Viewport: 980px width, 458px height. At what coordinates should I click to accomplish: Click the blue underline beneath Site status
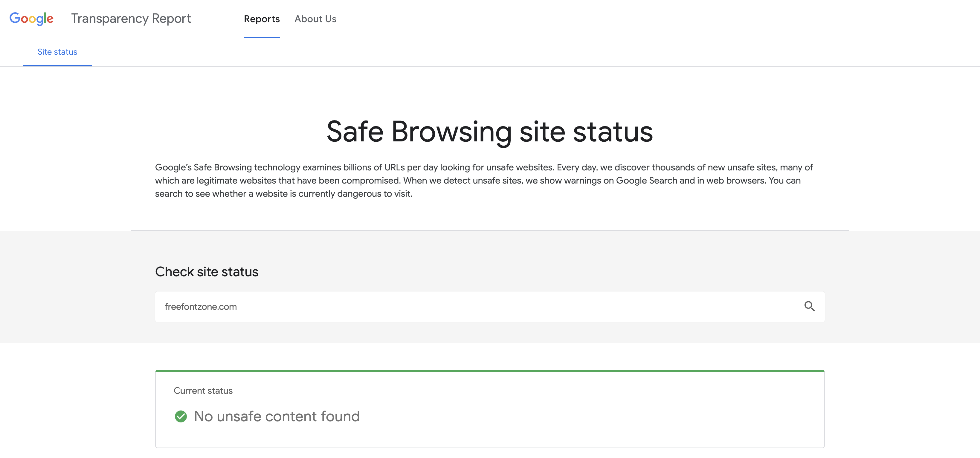(57, 65)
